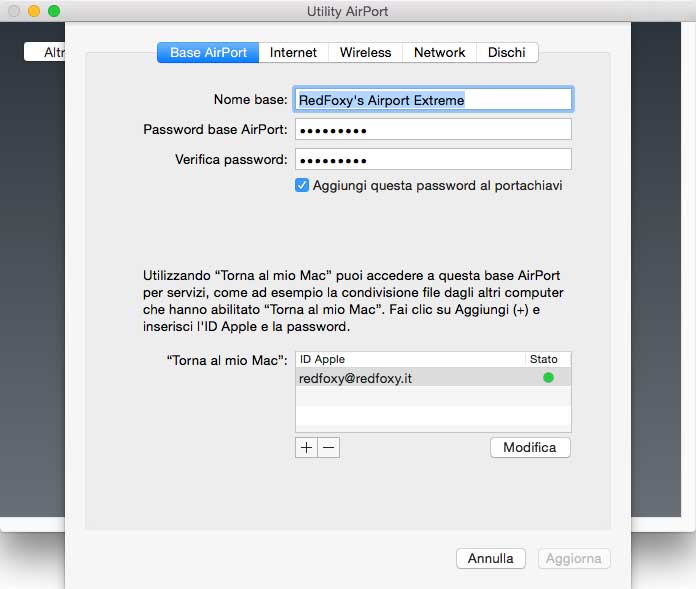Click the Nome base text field
The height and width of the screenshot is (589, 696).
point(433,99)
